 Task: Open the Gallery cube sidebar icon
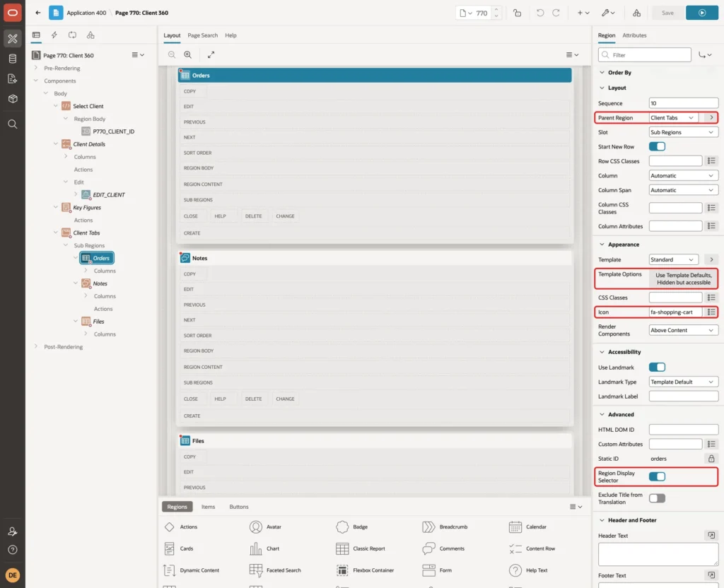click(13, 98)
